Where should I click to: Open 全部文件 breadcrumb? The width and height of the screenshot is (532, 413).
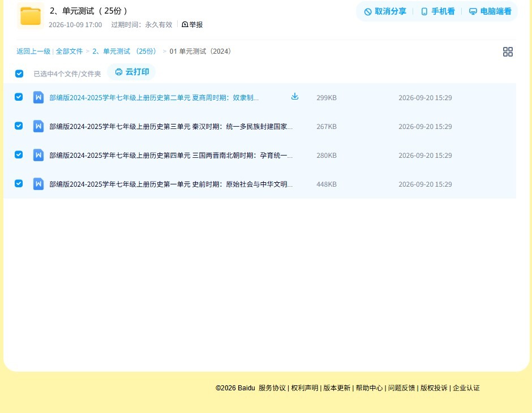tap(69, 51)
